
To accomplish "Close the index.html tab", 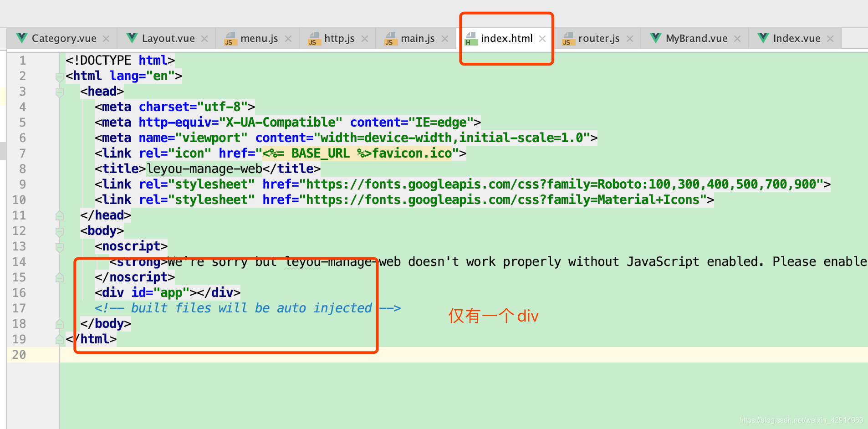I will click(x=542, y=39).
